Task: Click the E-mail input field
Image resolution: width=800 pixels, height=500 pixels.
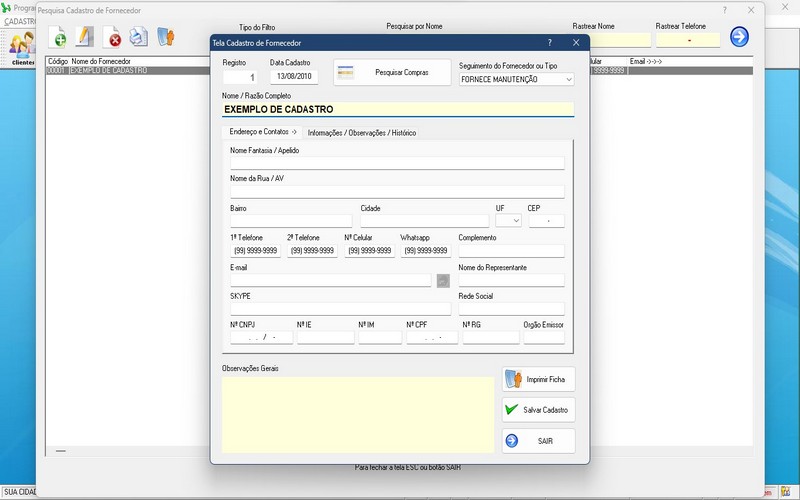Action: tap(331, 281)
